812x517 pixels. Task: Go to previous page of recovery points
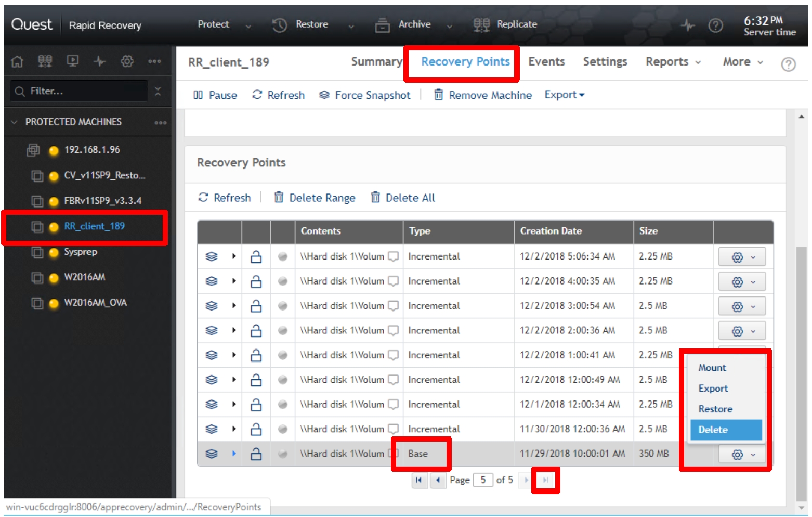pos(438,480)
